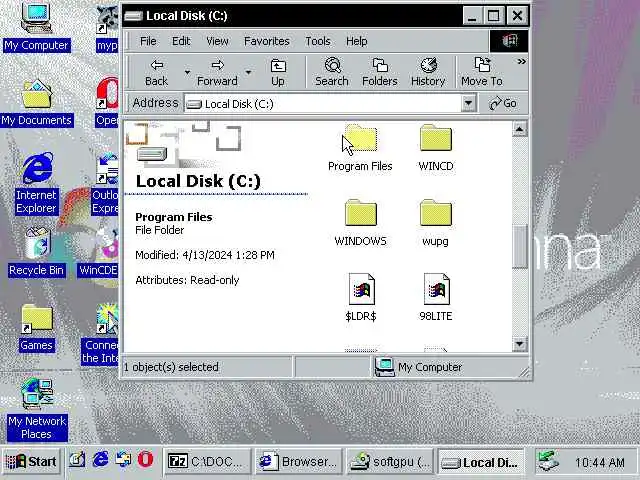
Task: Select Games desktop shortcut
Action: tap(37, 327)
